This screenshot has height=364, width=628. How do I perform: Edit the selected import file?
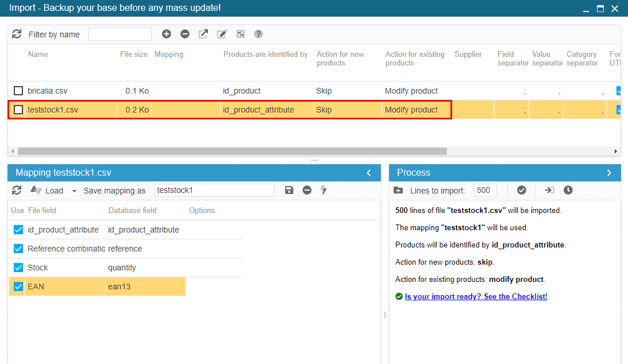(x=222, y=34)
